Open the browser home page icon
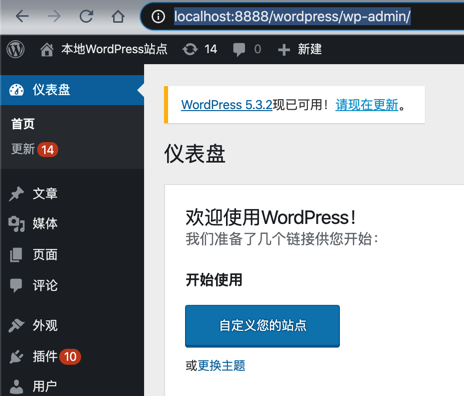 click(118, 16)
